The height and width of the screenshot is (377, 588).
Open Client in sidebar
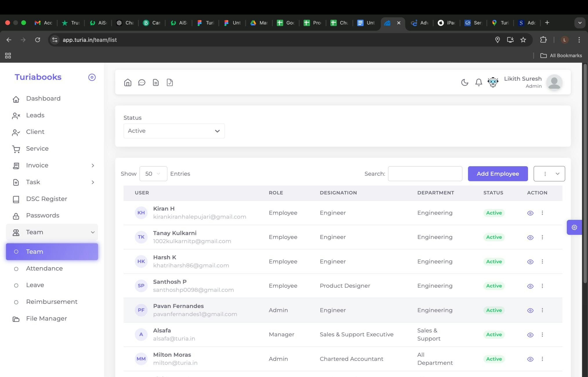point(52,132)
